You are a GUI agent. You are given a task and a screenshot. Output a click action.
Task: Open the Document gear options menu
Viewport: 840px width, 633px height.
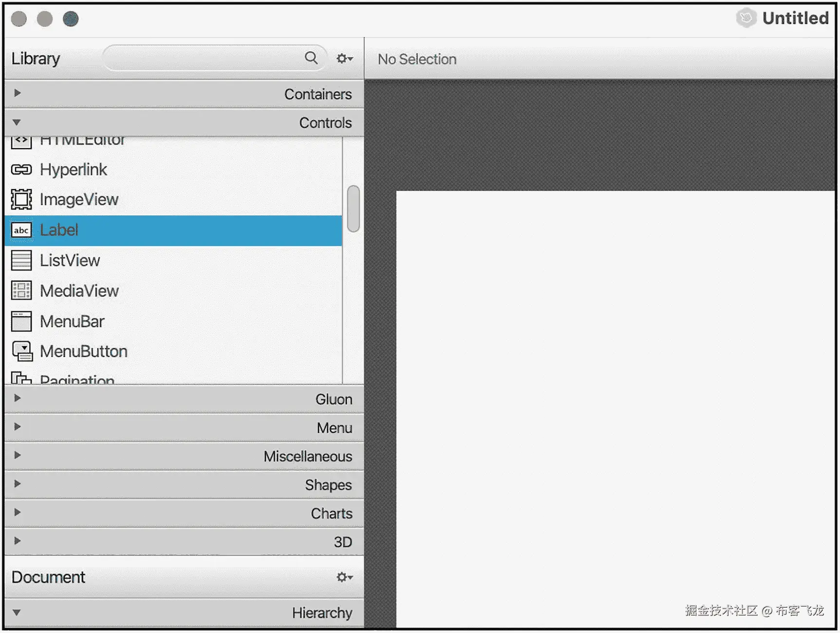(344, 577)
